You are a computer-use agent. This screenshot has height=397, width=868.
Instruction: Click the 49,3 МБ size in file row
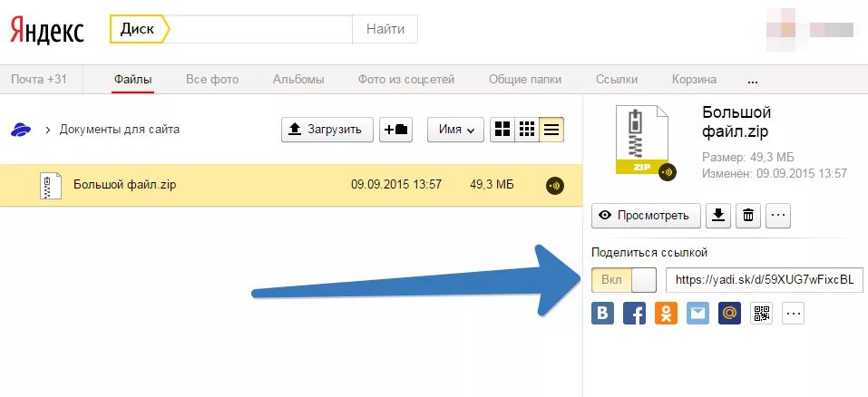click(x=492, y=184)
